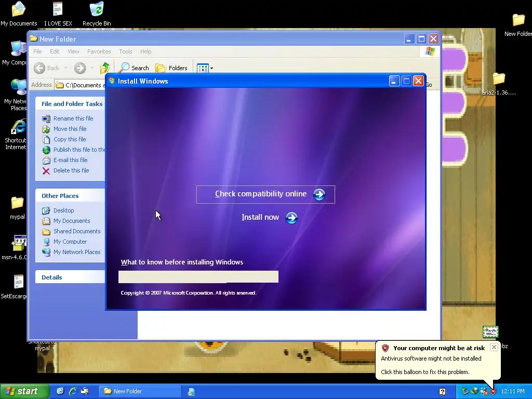Image resolution: width=532 pixels, height=399 pixels.
Task: Click E-mail this file task
Action: pyautogui.click(x=70, y=160)
